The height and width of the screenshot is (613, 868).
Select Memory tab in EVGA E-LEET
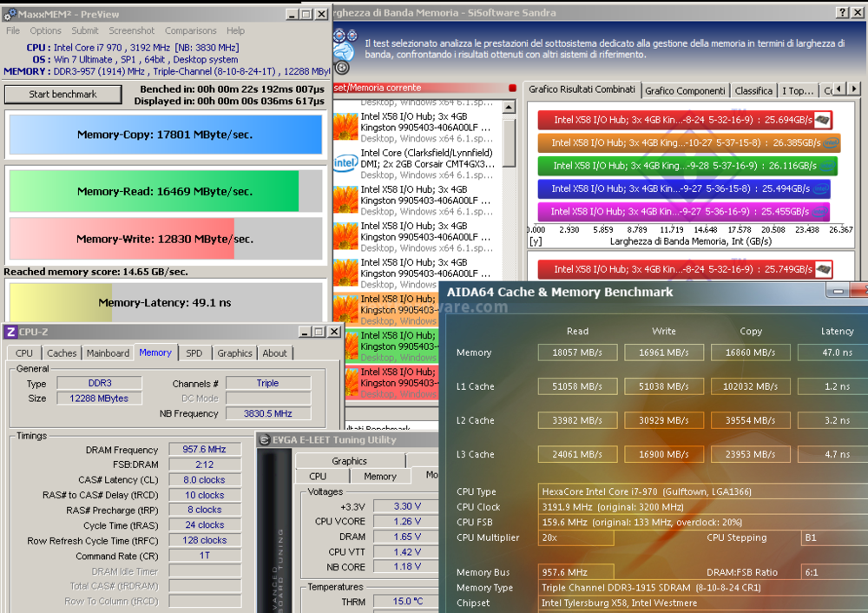coord(380,476)
